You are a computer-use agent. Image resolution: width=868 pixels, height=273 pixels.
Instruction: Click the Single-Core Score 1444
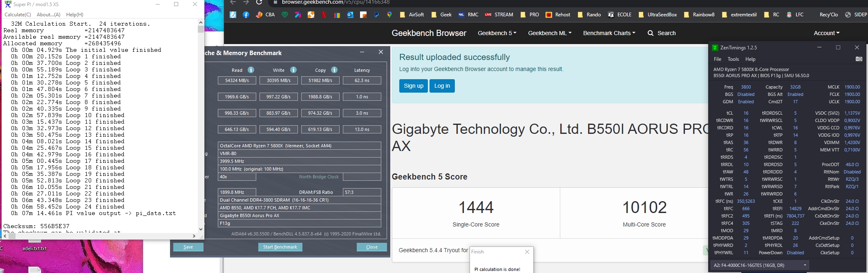476,207
